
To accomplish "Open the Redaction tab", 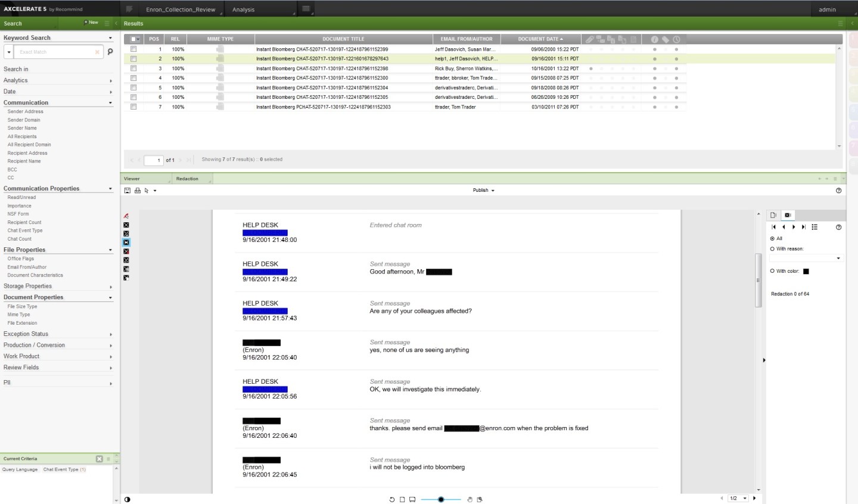I will [x=187, y=179].
